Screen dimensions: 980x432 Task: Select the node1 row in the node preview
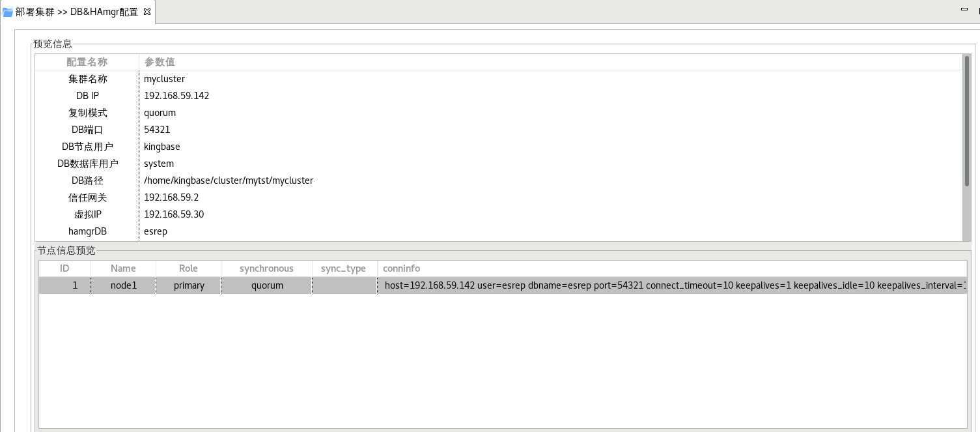point(124,285)
